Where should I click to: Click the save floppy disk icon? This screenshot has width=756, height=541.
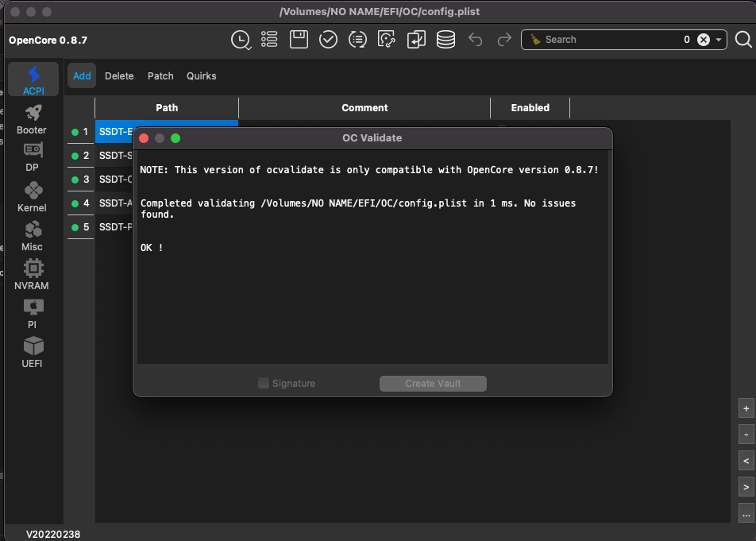tap(299, 40)
